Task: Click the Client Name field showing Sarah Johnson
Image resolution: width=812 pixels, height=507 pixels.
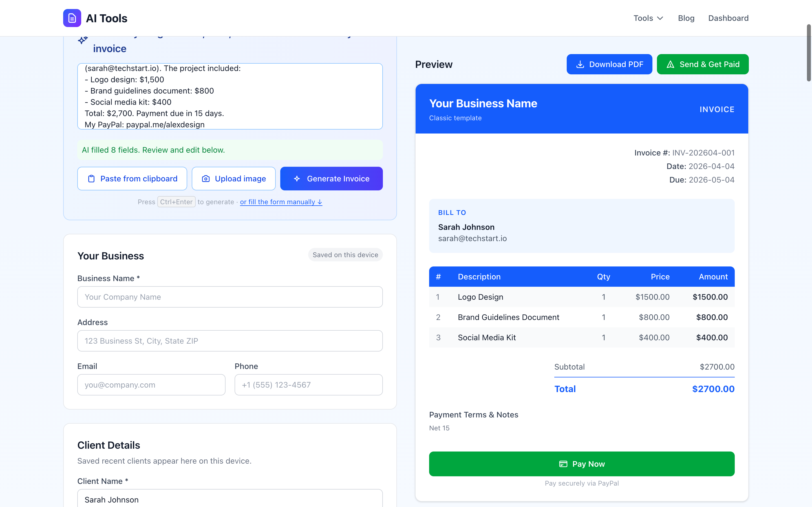Action: (x=230, y=499)
